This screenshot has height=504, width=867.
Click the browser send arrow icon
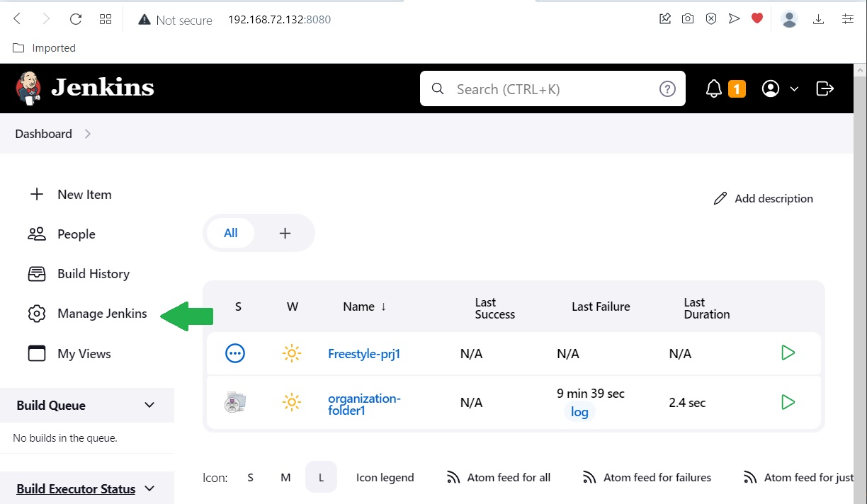coord(735,19)
